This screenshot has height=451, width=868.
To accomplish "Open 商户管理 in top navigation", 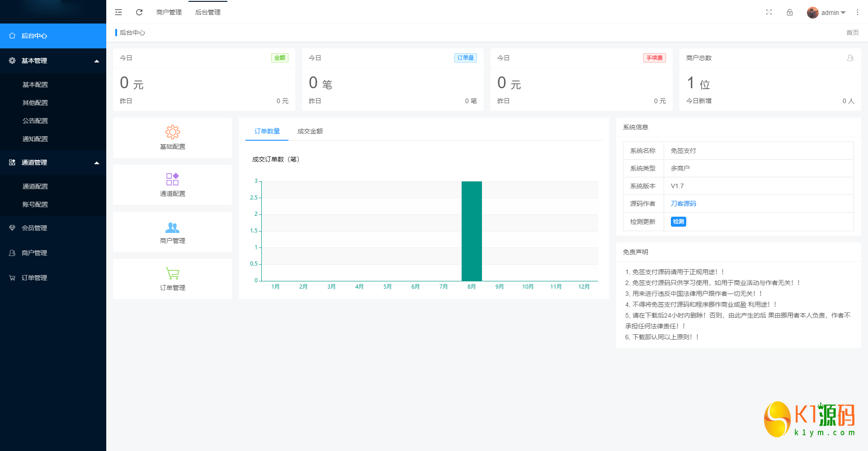I will click(169, 12).
